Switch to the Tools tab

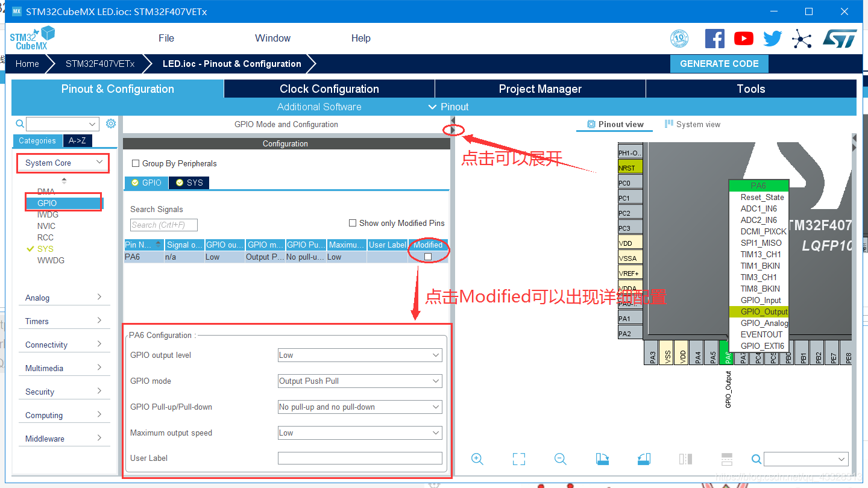[751, 89]
